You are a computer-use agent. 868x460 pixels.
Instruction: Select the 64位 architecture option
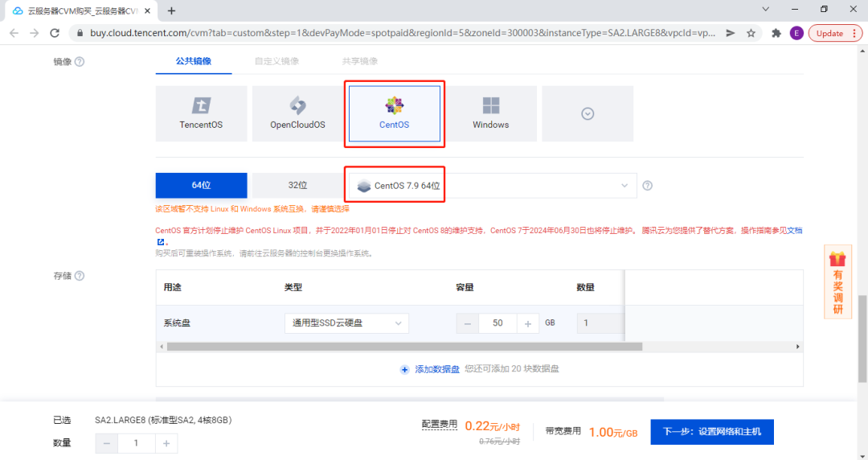[201, 185]
